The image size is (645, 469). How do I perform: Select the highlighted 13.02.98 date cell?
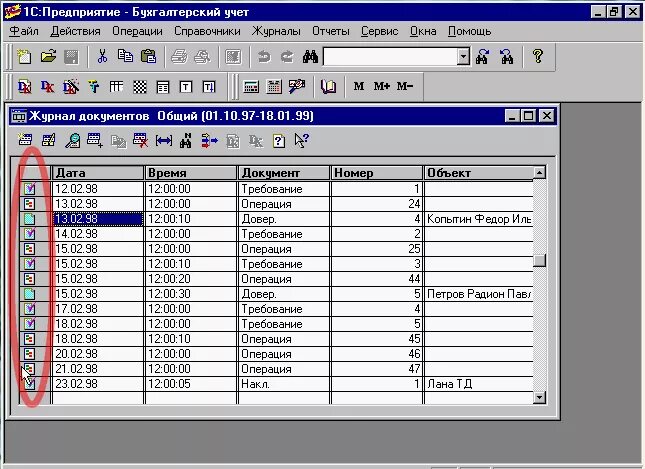[x=98, y=219]
